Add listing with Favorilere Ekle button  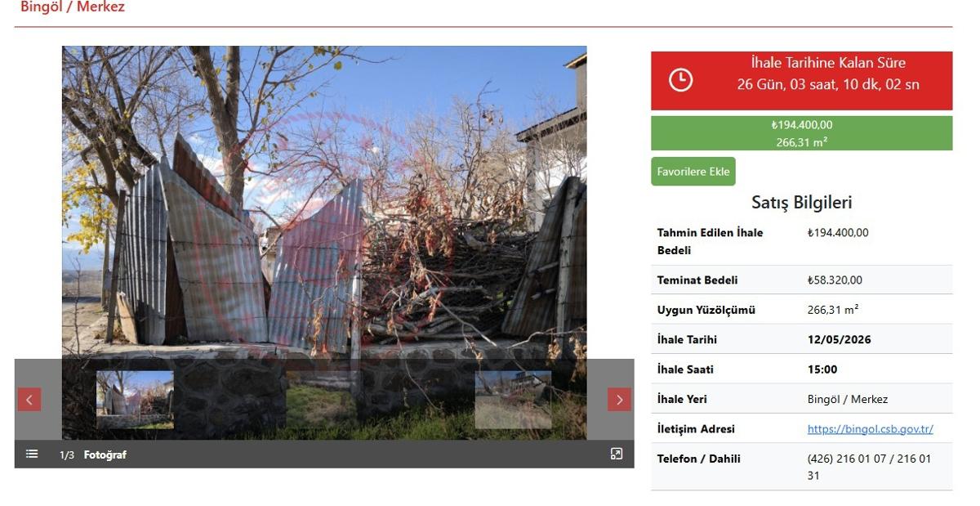[693, 172]
